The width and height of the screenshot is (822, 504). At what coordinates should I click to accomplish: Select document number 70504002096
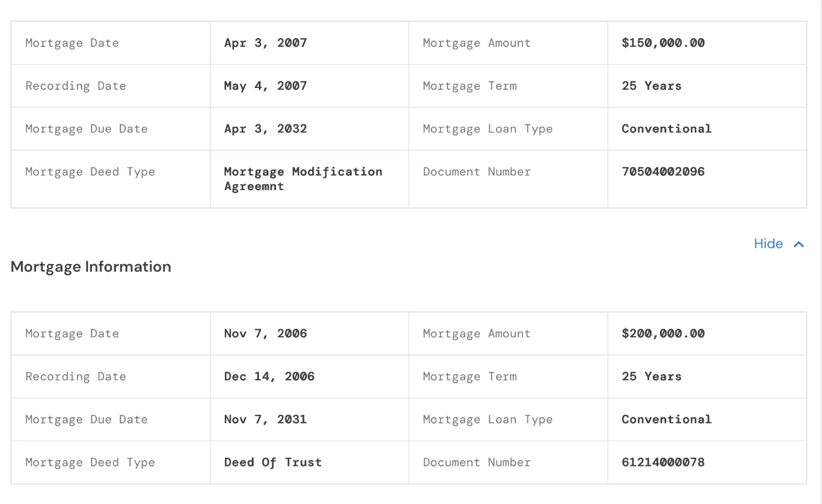[663, 171]
